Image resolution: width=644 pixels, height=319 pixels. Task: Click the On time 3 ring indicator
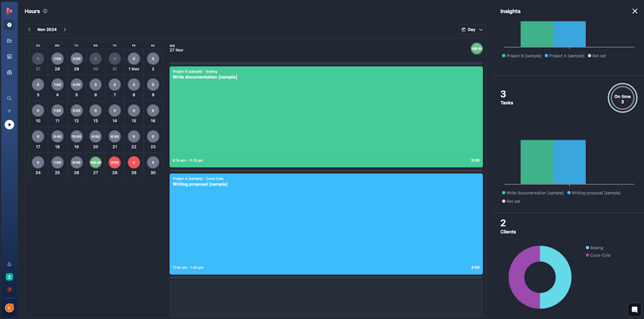[x=622, y=98]
